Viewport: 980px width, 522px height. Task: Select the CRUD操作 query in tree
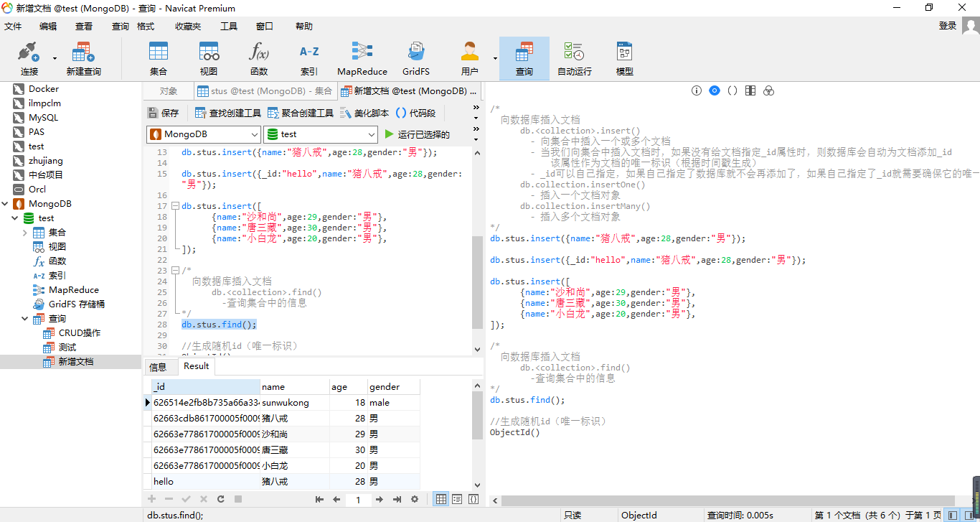[79, 332]
